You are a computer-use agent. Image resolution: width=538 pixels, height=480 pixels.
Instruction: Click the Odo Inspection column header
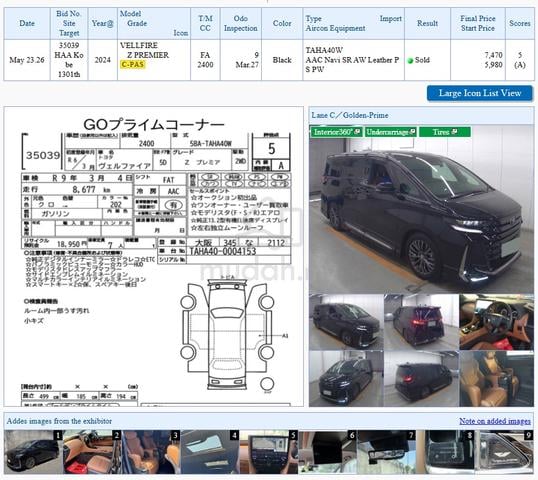[x=241, y=23]
